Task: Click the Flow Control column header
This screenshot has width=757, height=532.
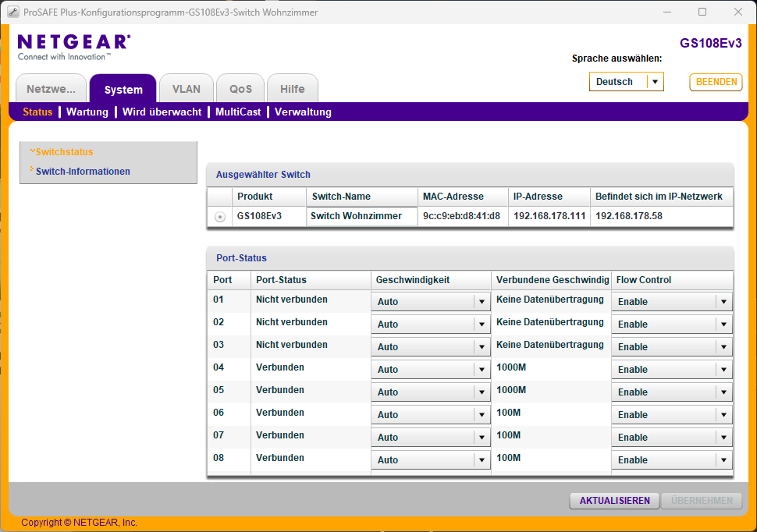Action: tap(672, 280)
